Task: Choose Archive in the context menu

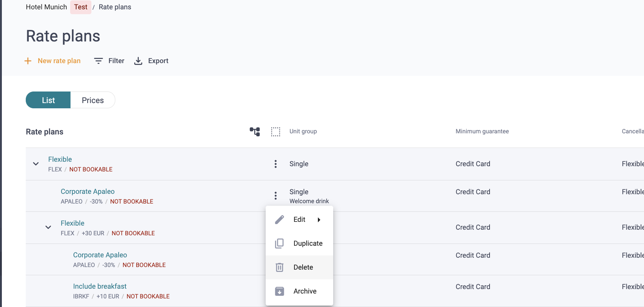Action: [x=299, y=291]
